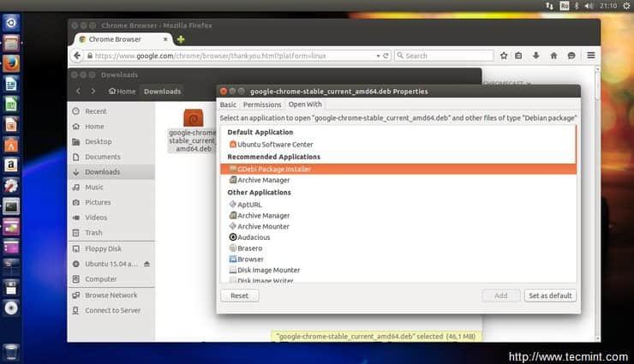
Task: Click the Firefox icon in the launcher
Action: 11,63
